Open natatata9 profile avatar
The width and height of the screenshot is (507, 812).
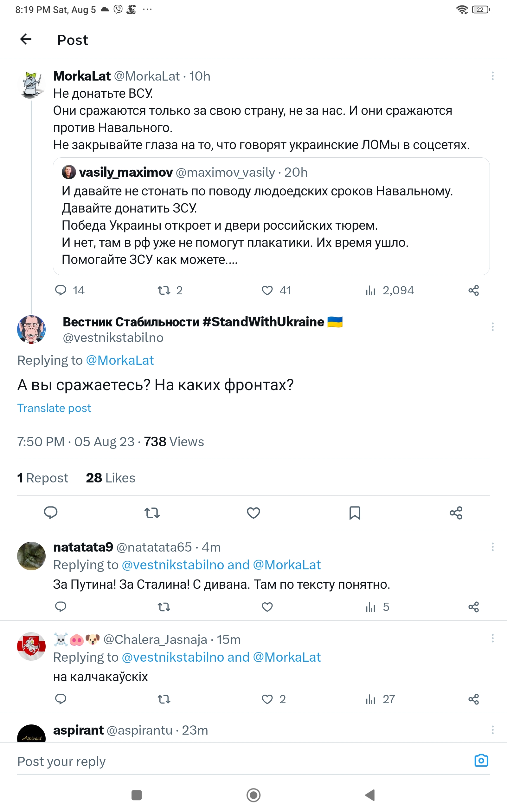(31, 556)
